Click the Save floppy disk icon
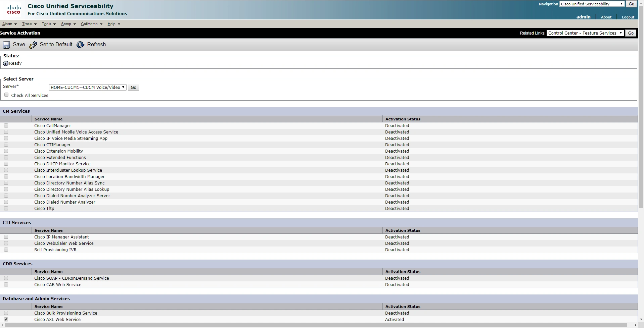The width and height of the screenshot is (644, 328). tap(6, 45)
